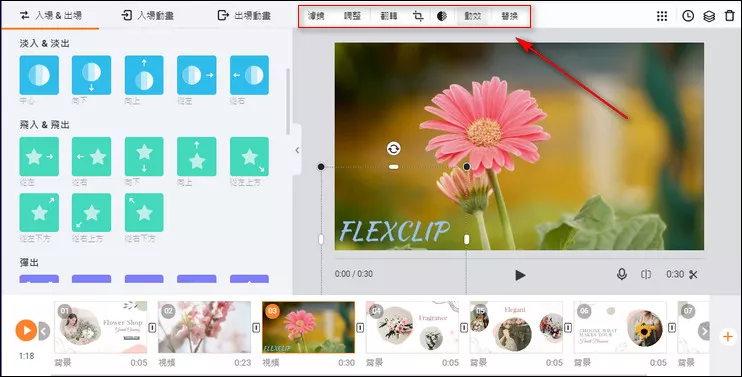Open the clock duration icon
This screenshot has width=742, height=377.
point(688,16)
